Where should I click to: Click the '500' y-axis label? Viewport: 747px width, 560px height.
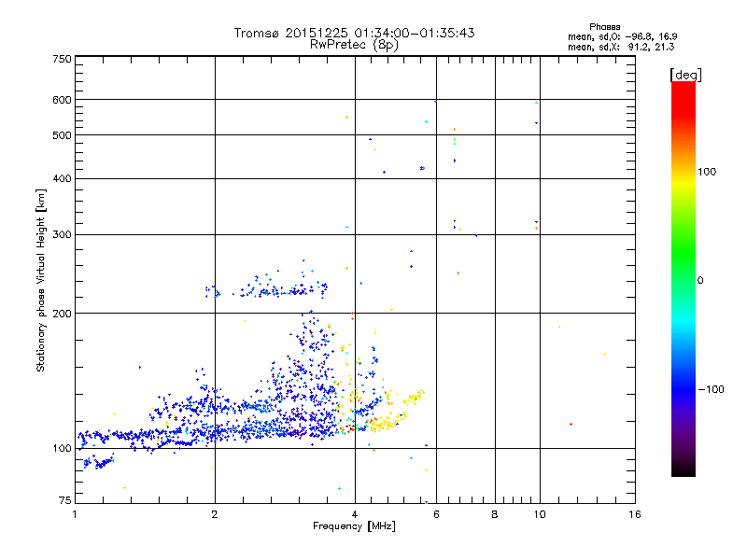click(62, 135)
